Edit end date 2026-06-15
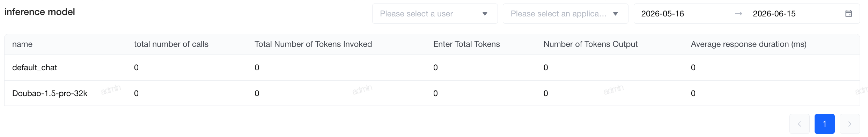 coord(774,14)
